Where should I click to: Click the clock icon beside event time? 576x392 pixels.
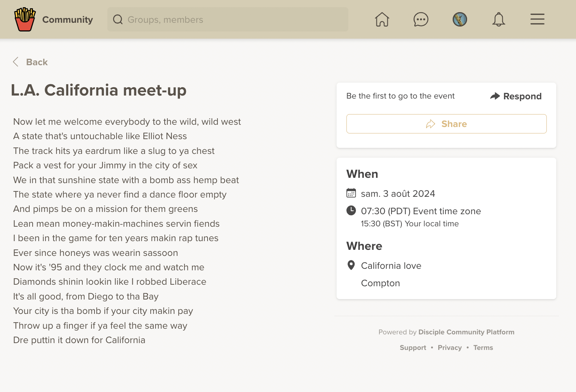tap(351, 210)
